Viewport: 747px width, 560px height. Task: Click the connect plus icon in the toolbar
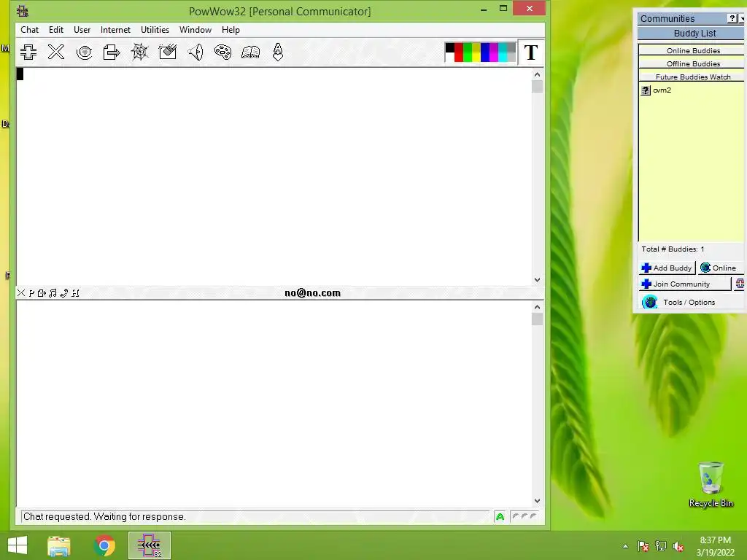(x=28, y=52)
